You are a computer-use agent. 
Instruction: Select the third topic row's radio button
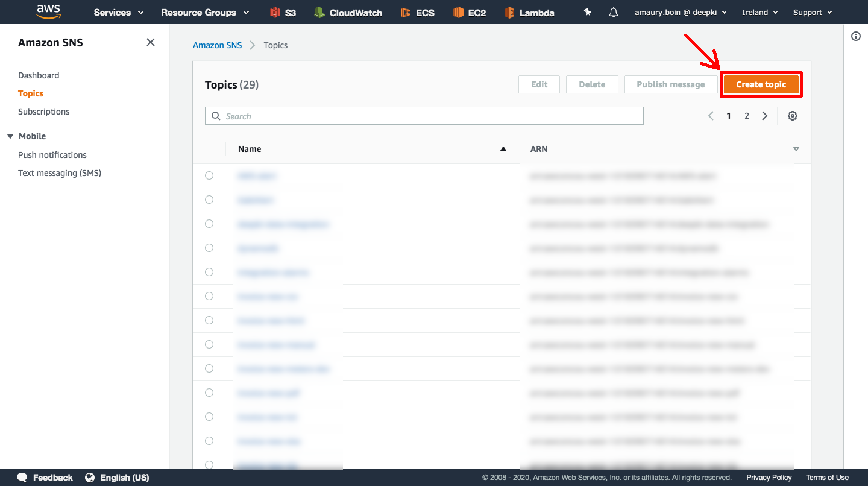pos(209,224)
